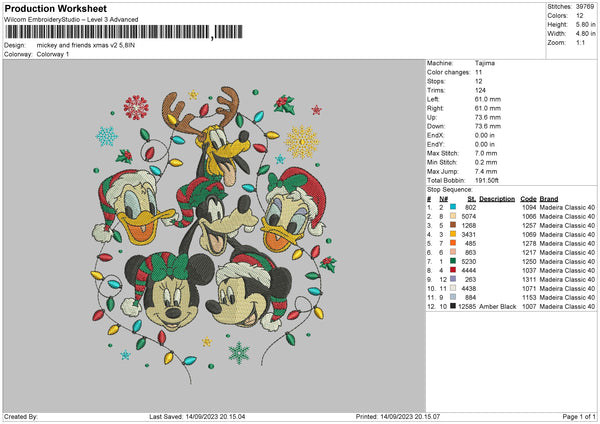Select the EndX value '0.00 in'
Viewport: 600px width, 424px height.
click(x=484, y=135)
